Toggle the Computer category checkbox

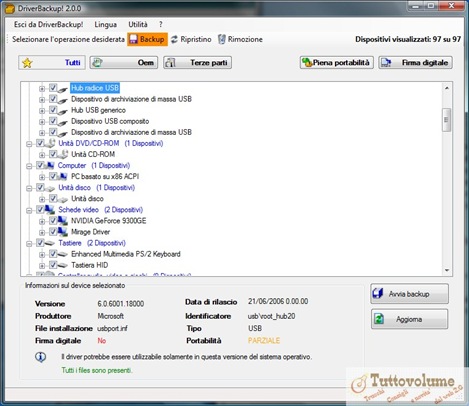coord(40,165)
